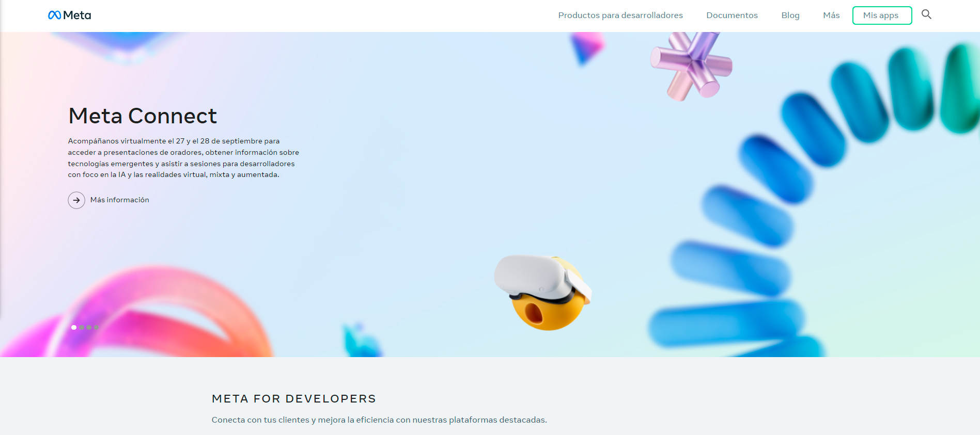Follow the Más información link

tap(119, 200)
